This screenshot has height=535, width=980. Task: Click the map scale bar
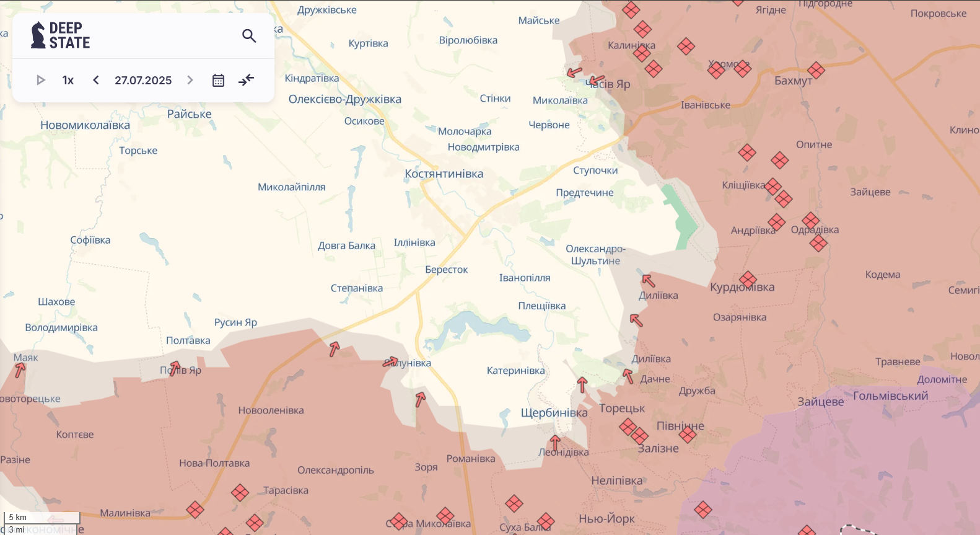click(x=42, y=523)
